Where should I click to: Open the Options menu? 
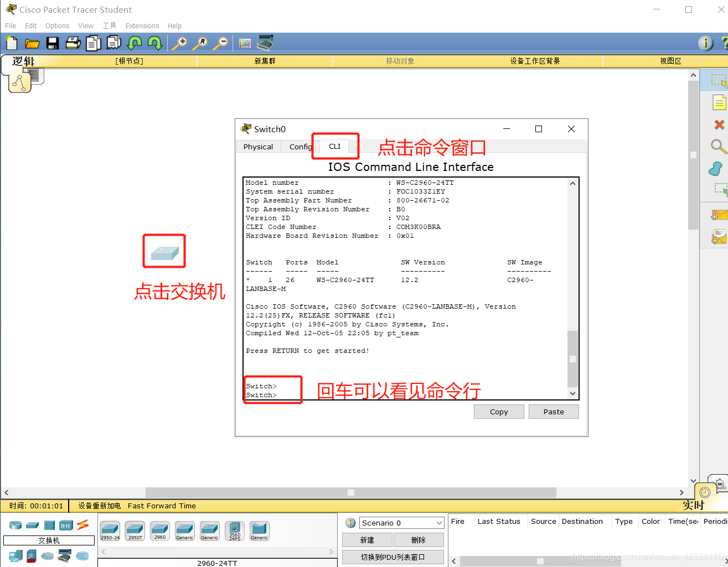tap(57, 26)
